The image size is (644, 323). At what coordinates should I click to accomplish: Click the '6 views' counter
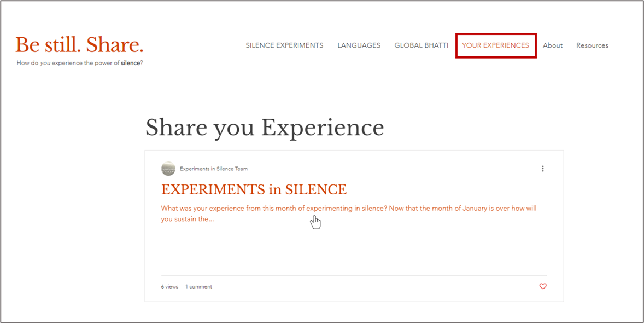[169, 287]
